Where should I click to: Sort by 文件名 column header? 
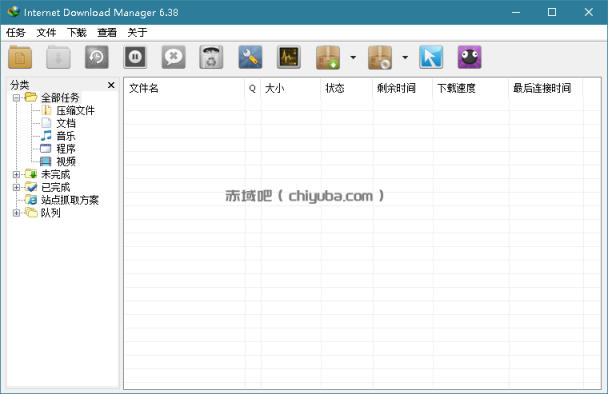[x=184, y=88]
